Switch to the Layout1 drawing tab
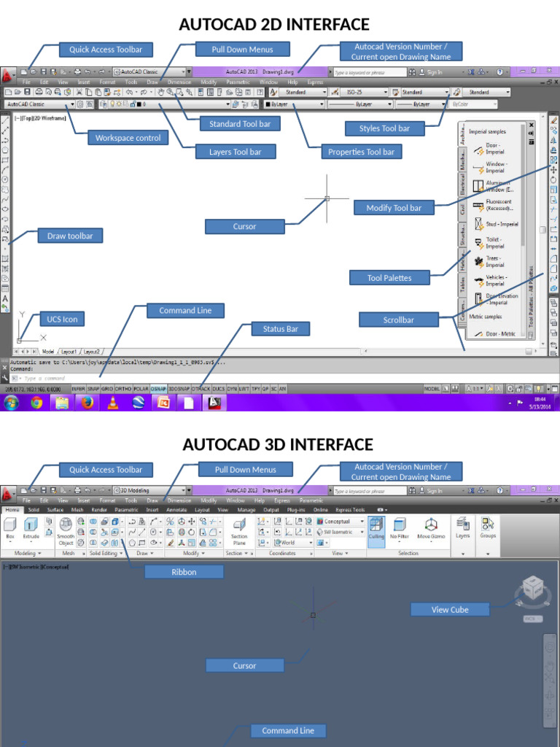560x747 pixels. point(69,352)
